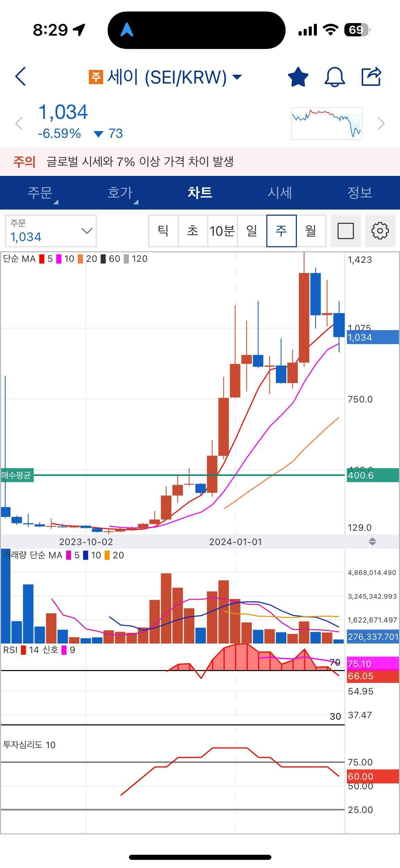Tap the back arrow icon
This screenshot has height=868, width=400.
coord(21,76)
